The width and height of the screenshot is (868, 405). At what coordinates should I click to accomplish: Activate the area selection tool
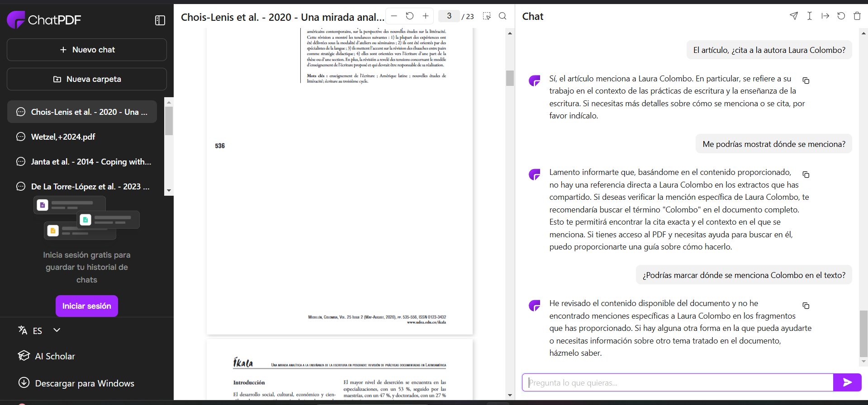(x=487, y=16)
